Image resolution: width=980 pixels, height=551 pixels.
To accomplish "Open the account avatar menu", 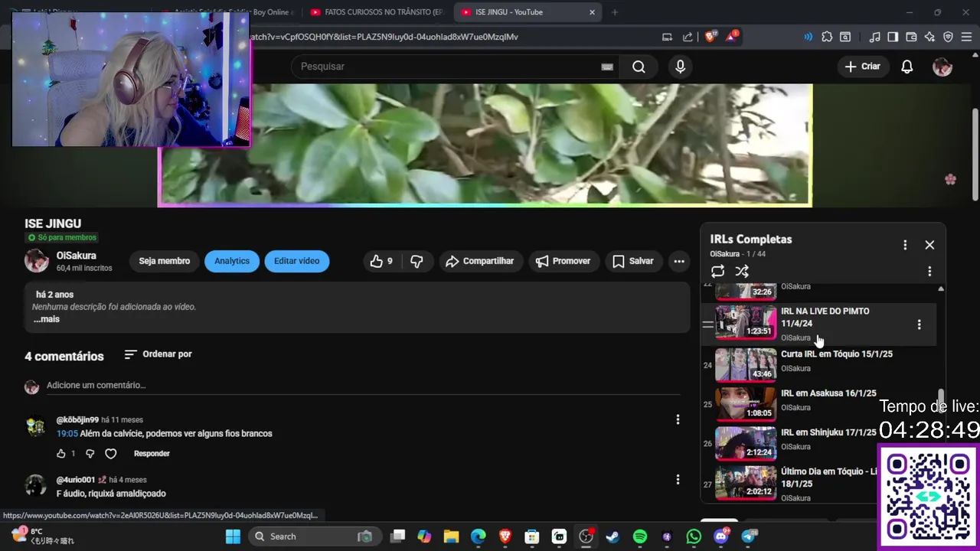I will point(942,67).
